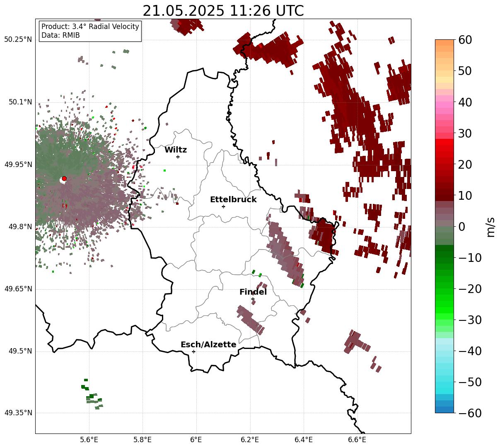Click the 49.95°N latitude tick label
Viewport: 500px width, 448px height.
point(18,165)
